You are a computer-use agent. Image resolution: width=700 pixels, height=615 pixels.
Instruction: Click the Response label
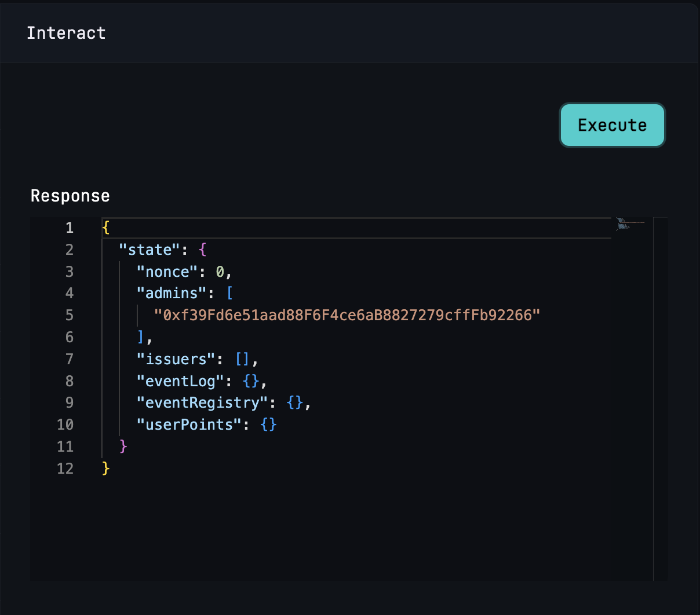tap(70, 196)
